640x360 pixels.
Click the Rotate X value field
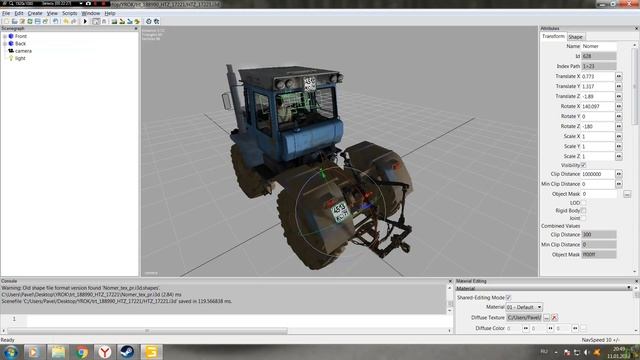(598, 106)
